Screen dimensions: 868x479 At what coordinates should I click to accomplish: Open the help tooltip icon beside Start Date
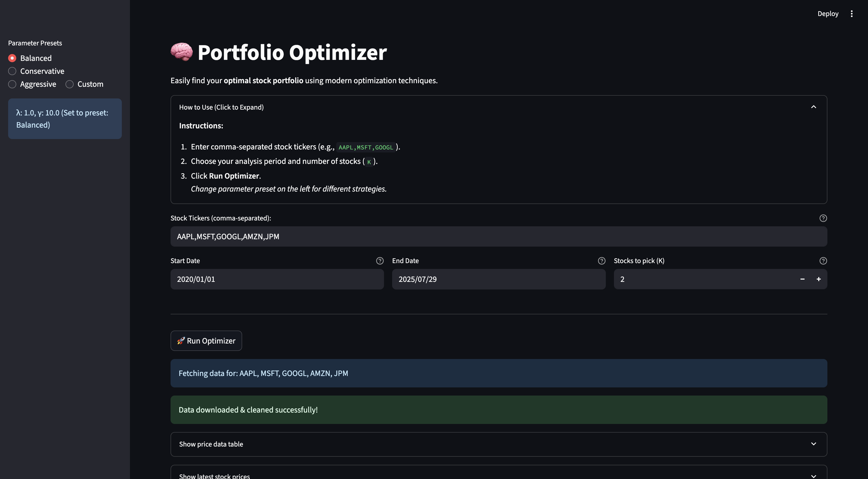pos(380,261)
